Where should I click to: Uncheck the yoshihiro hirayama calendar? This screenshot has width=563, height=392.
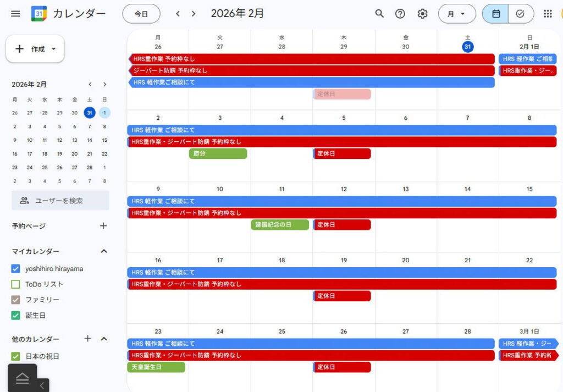coord(16,269)
